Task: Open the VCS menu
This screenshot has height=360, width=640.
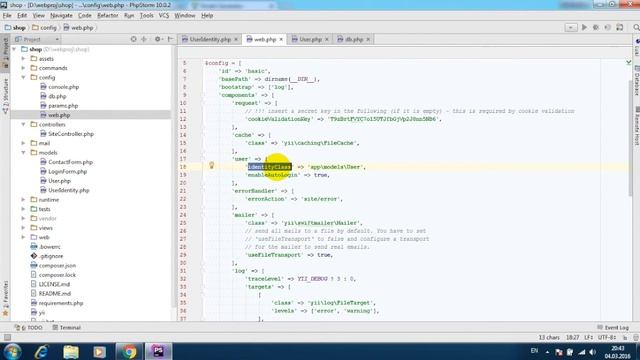Action: point(164,16)
